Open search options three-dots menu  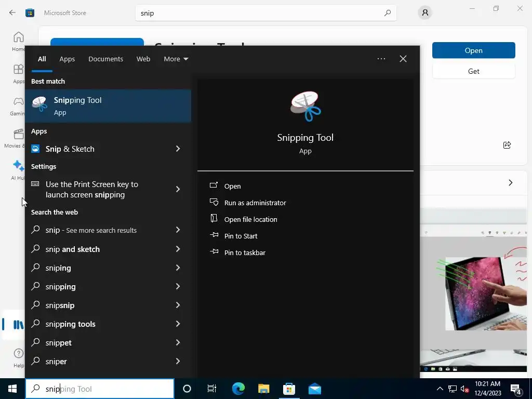tap(381, 59)
